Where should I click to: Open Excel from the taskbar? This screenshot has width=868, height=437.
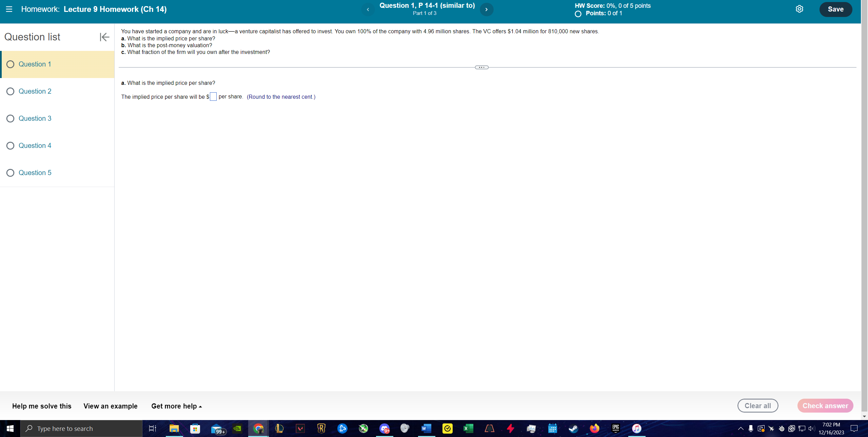tap(468, 429)
